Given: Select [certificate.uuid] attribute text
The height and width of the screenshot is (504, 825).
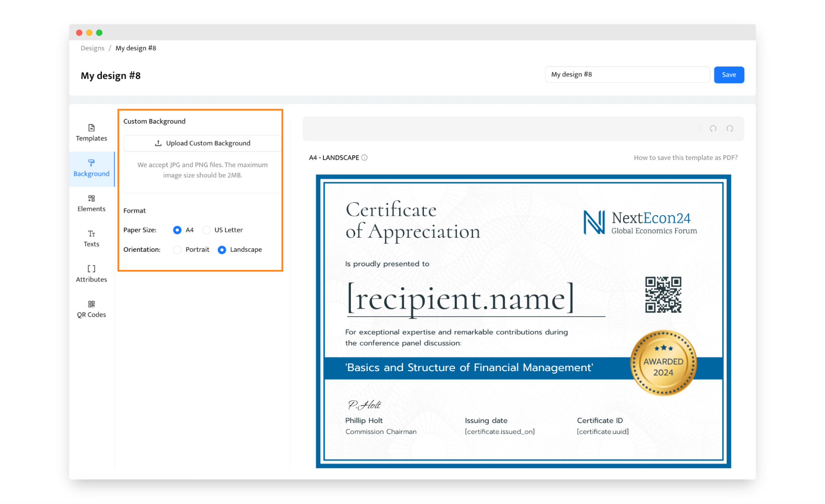Looking at the screenshot, I should pos(603,431).
